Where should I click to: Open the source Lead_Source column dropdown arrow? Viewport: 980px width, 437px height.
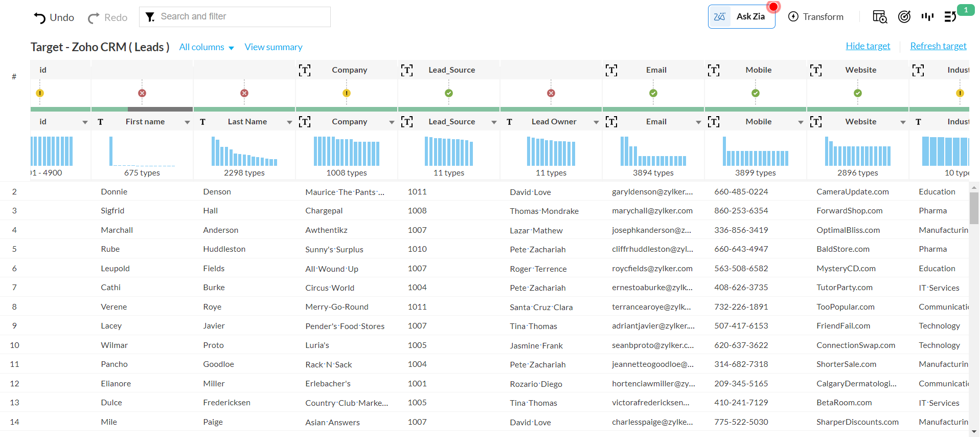[494, 122]
